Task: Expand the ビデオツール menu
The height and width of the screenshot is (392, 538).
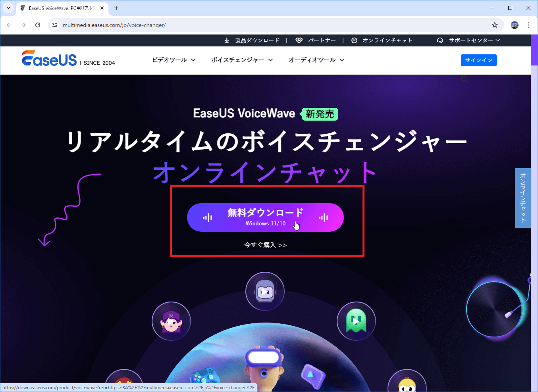Action: (x=174, y=60)
